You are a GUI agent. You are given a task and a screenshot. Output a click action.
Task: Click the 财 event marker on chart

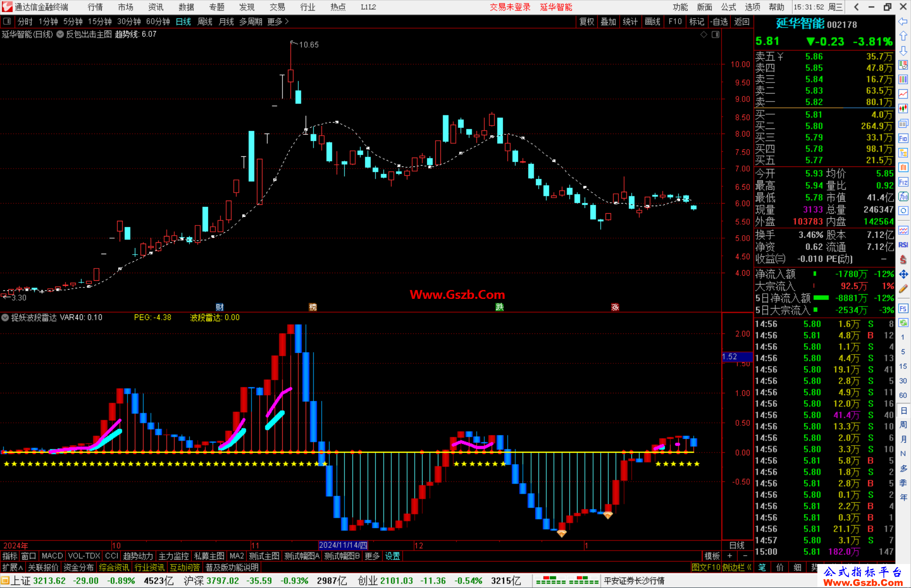[220, 307]
